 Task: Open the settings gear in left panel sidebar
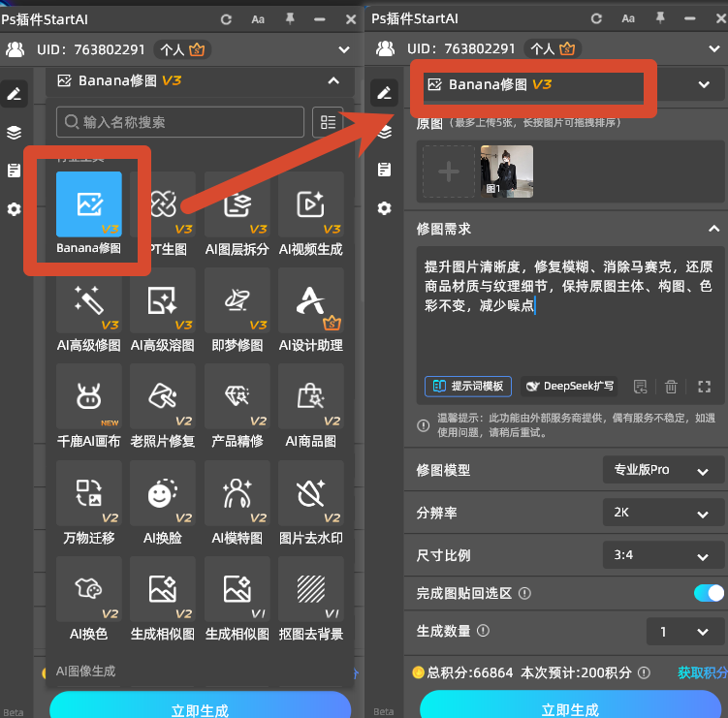(x=15, y=209)
